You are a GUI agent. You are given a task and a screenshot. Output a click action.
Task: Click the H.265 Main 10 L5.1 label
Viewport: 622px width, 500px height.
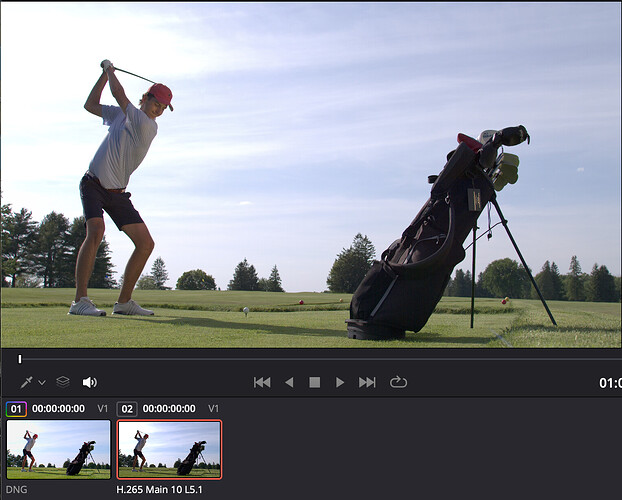coord(159,490)
